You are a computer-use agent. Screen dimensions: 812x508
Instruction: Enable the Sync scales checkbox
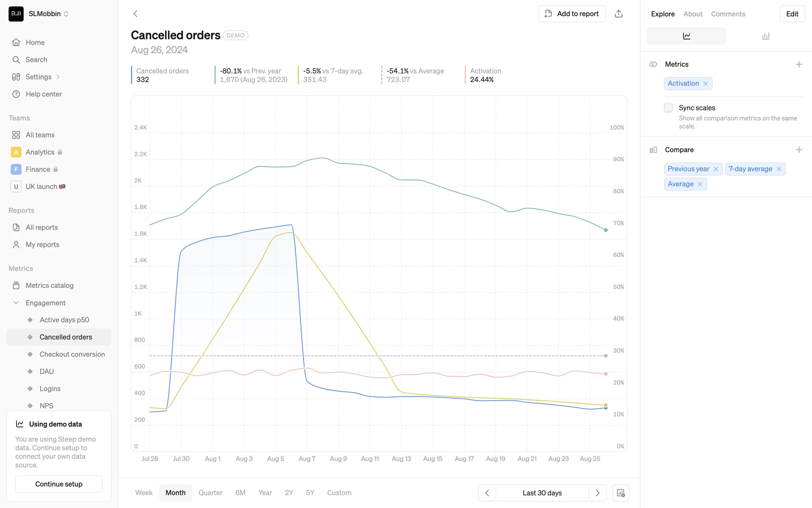point(668,108)
